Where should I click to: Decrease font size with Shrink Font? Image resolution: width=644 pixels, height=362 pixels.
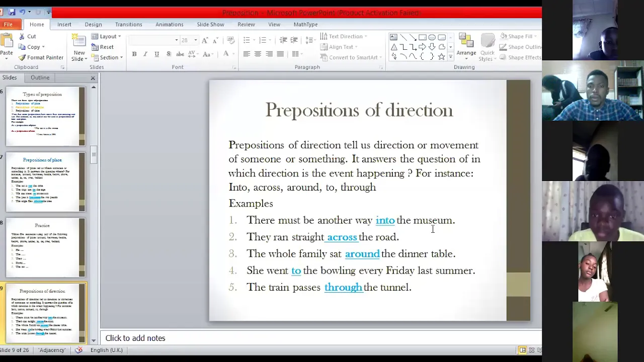(x=216, y=40)
